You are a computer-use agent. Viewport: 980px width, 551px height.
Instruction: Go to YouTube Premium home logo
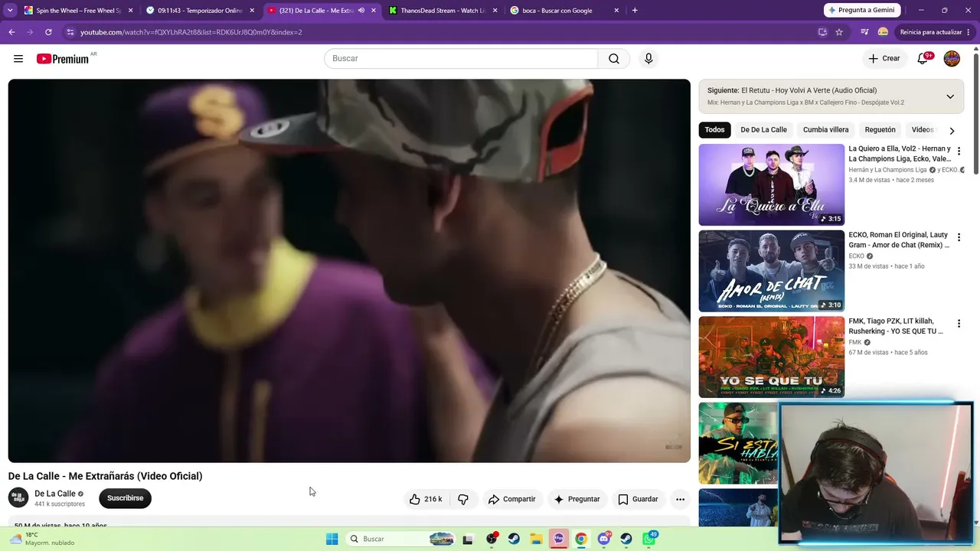63,59
